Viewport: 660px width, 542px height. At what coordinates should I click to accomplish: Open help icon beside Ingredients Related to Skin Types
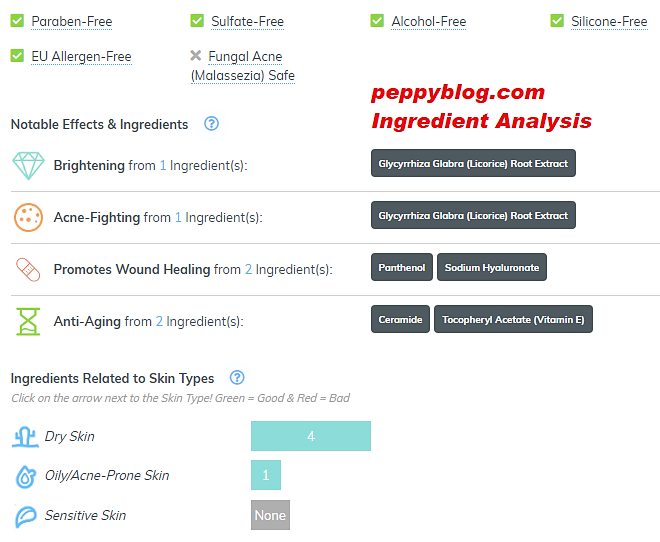[237, 378]
